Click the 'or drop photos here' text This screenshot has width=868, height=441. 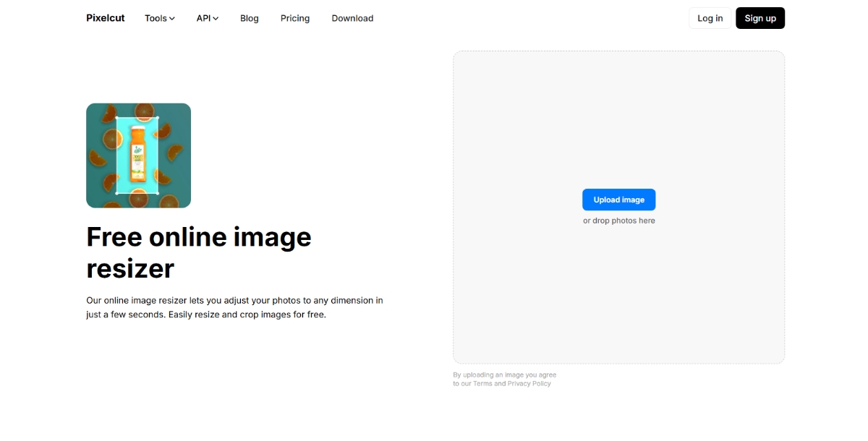coord(619,220)
